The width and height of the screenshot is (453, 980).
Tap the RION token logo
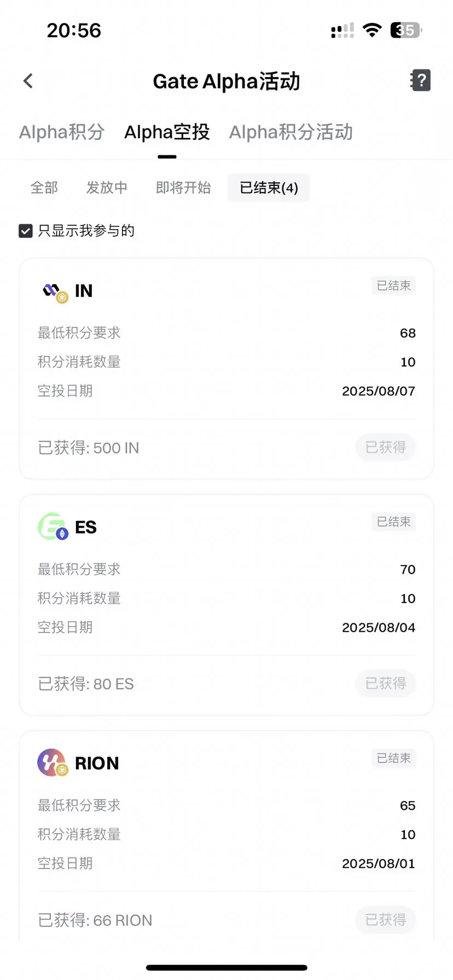tap(53, 762)
